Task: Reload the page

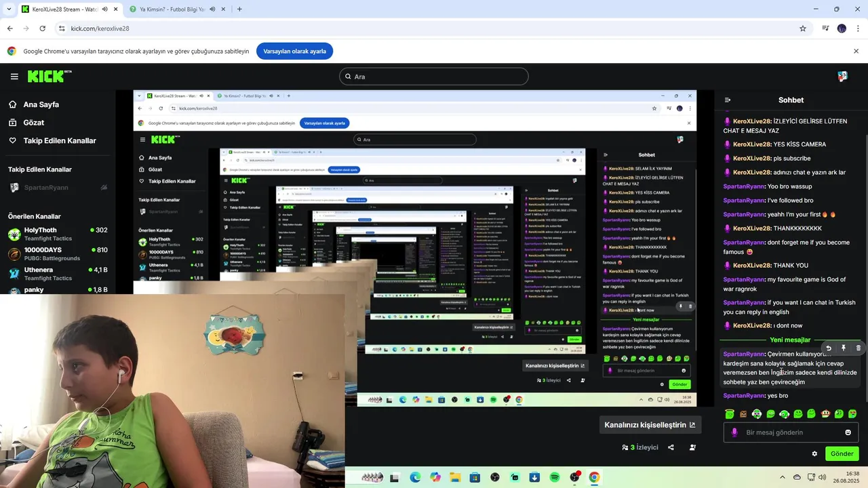Action: point(42,28)
